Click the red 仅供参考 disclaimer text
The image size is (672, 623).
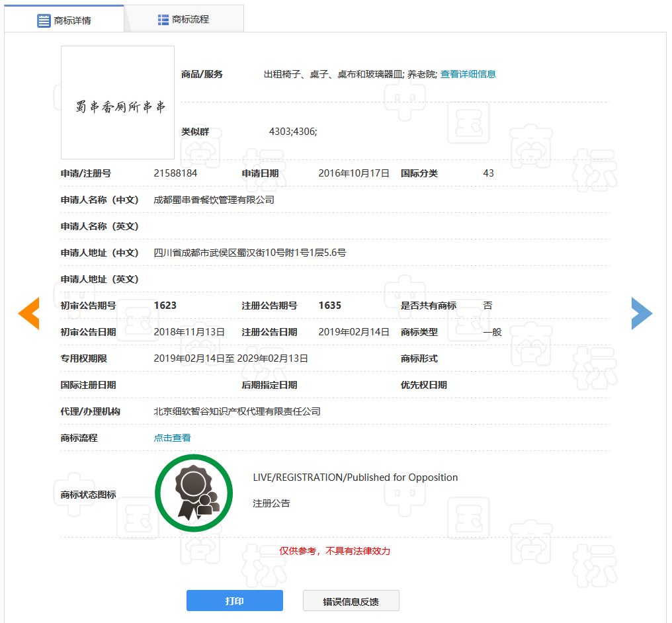335,551
